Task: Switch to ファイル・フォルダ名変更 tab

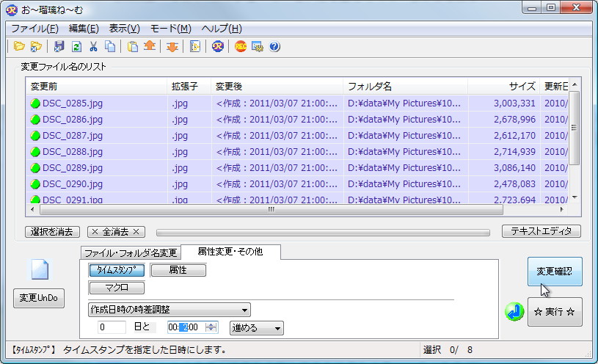Action: click(x=131, y=252)
